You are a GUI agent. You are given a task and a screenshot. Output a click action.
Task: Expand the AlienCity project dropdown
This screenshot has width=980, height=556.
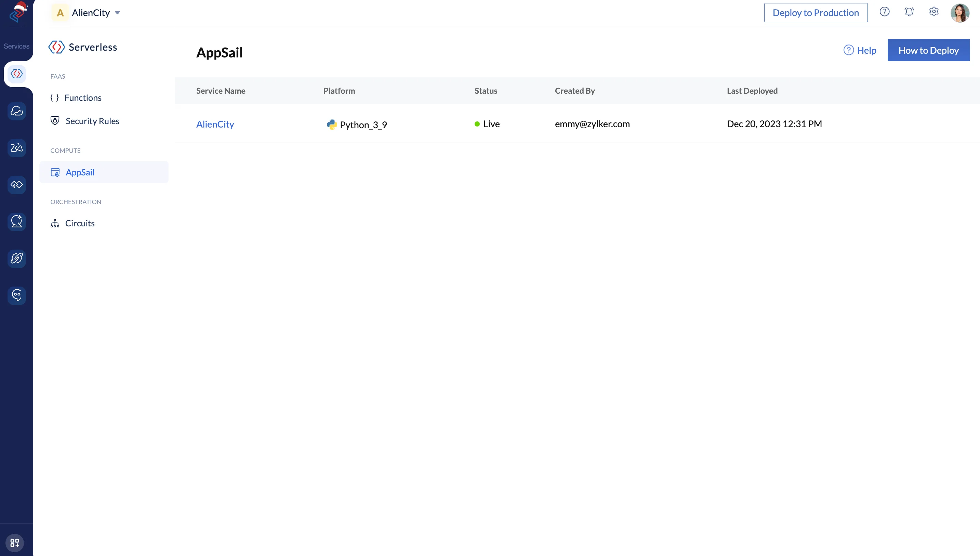click(x=118, y=13)
